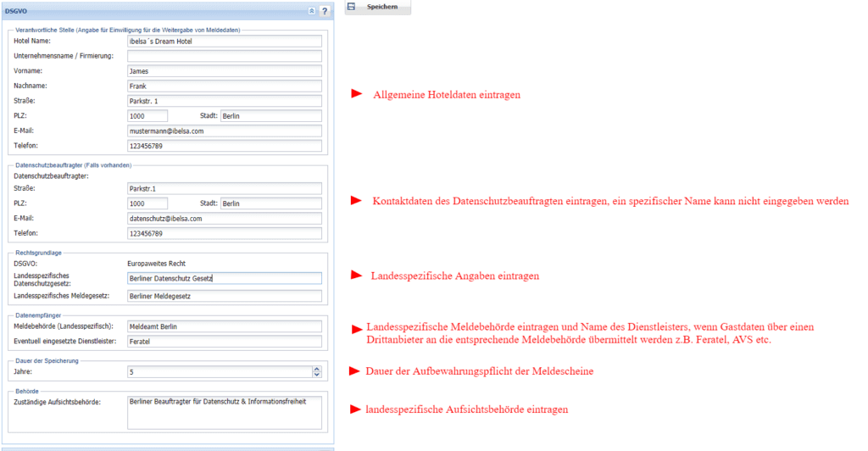Image resolution: width=868 pixels, height=451 pixels.
Task: Click the Hotel Name input field
Action: click(224, 41)
